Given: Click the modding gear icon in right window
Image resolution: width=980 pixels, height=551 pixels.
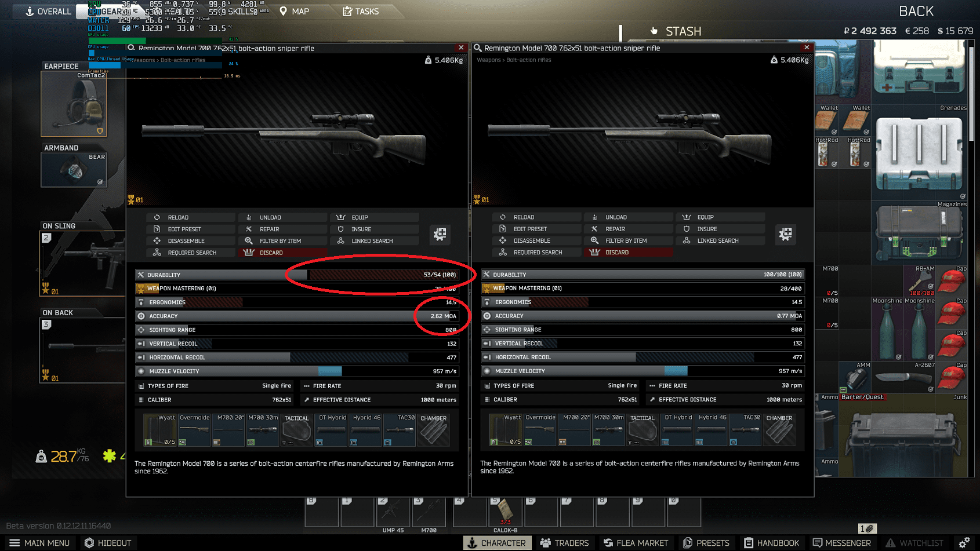Looking at the screenshot, I should [786, 234].
